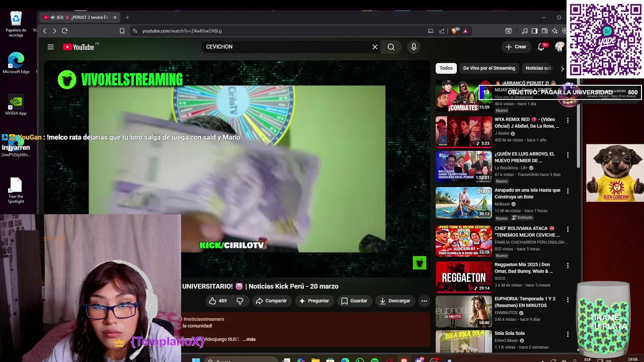The image size is (644, 362).
Task: Click the Preguntar button
Action: pyautogui.click(x=313, y=301)
